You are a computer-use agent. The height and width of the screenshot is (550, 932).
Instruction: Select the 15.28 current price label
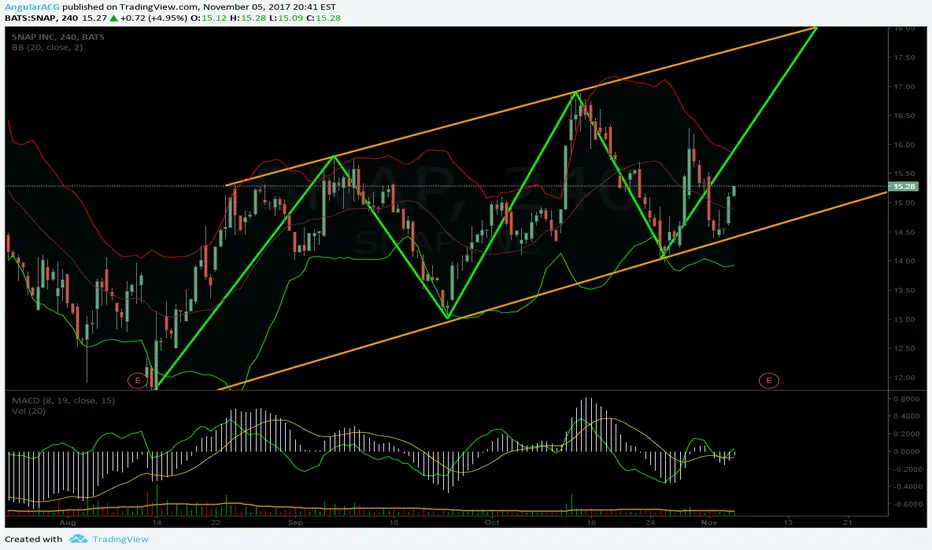coord(903,187)
